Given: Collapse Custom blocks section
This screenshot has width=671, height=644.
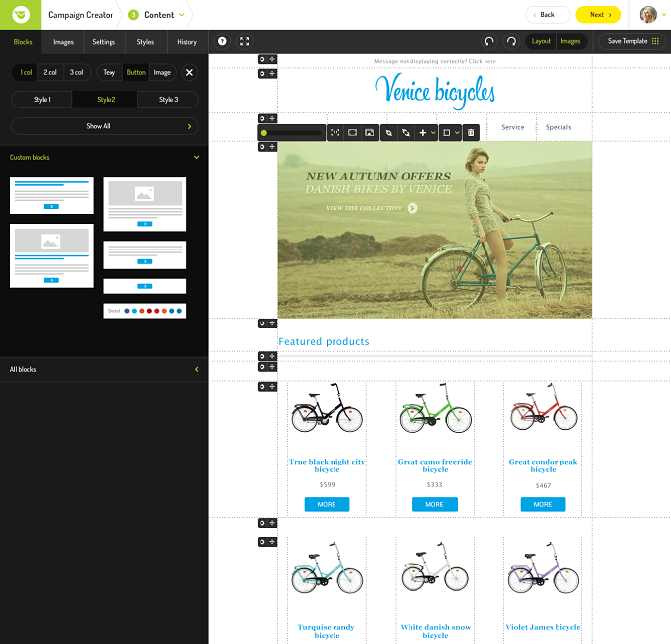Looking at the screenshot, I should pos(196,157).
